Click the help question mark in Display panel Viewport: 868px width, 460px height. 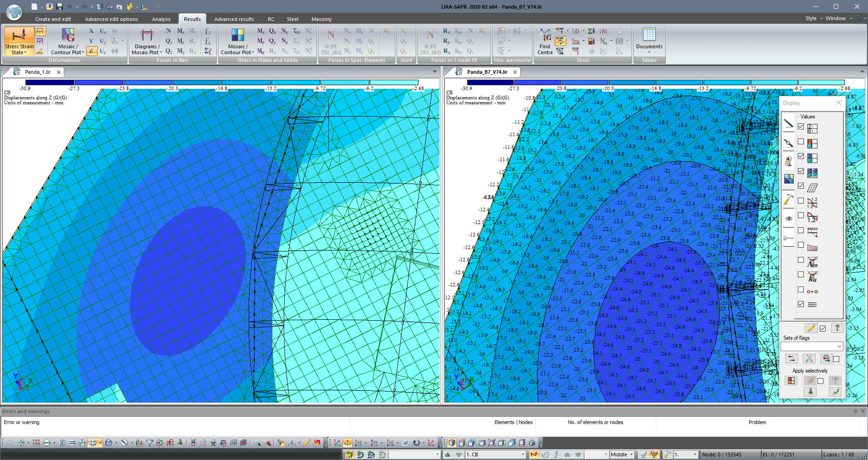(x=837, y=328)
